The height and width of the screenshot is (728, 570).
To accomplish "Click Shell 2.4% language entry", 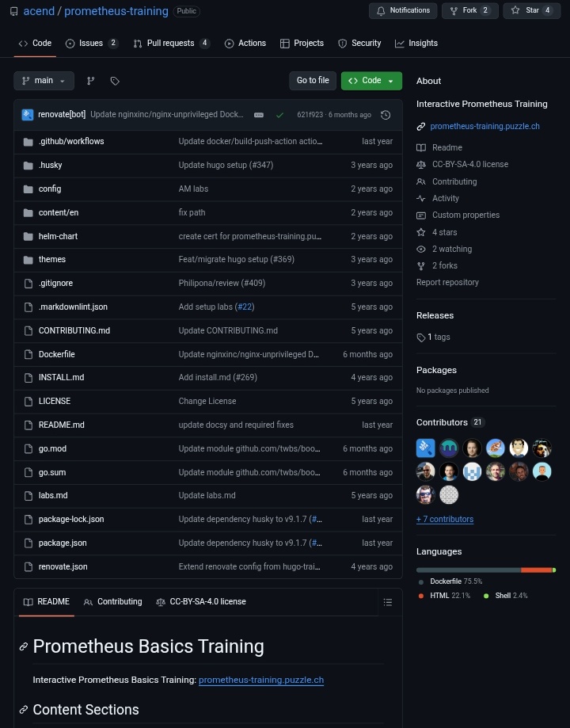I will (x=506, y=596).
